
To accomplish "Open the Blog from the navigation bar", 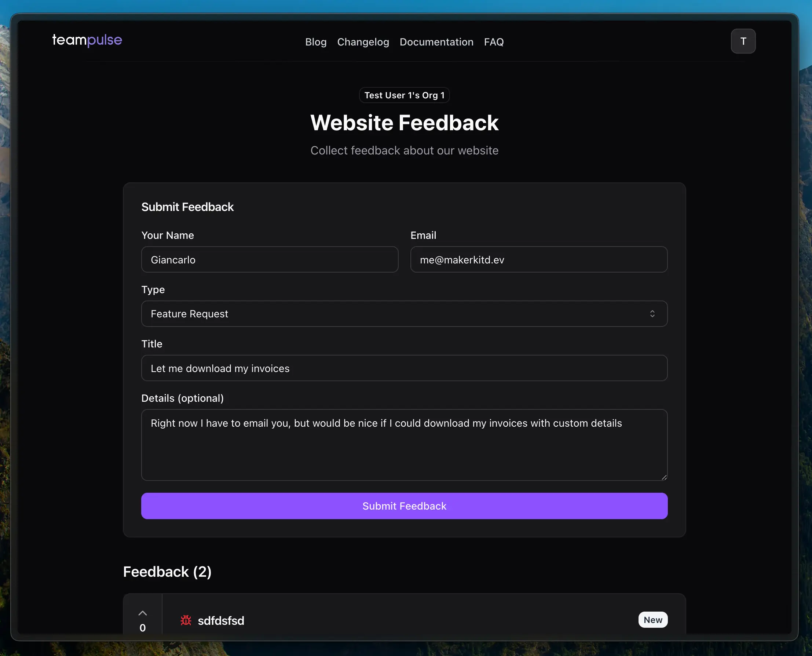I will (316, 42).
